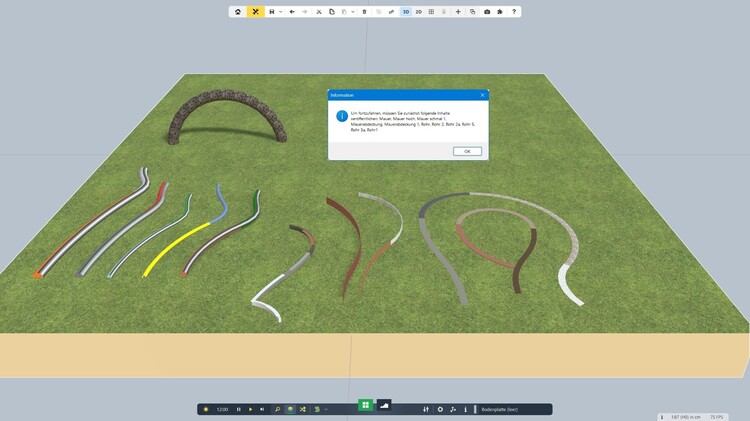Viewport: 750px width, 421px height.
Task: Start the simulation with the play button
Action: (250, 410)
